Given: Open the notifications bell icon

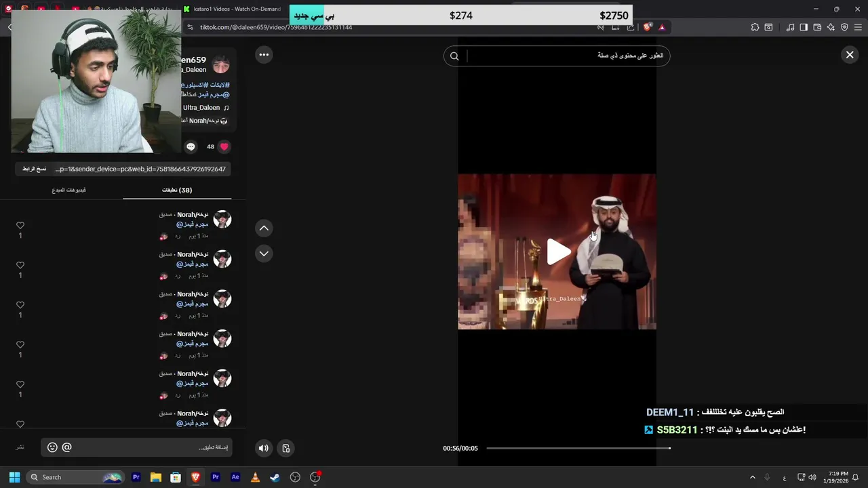Looking at the screenshot, I should point(856,477).
